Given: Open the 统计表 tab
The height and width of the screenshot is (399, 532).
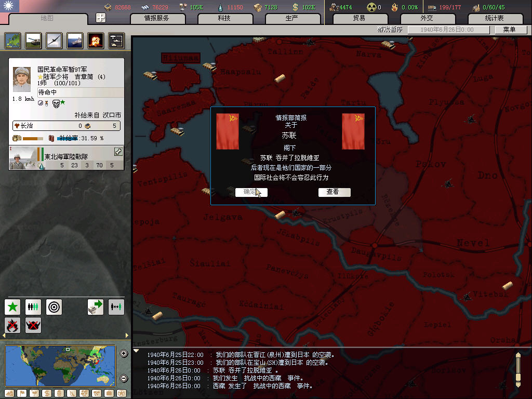Looking at the screenshot, I should pyautogui.click(x=495, y=18).
